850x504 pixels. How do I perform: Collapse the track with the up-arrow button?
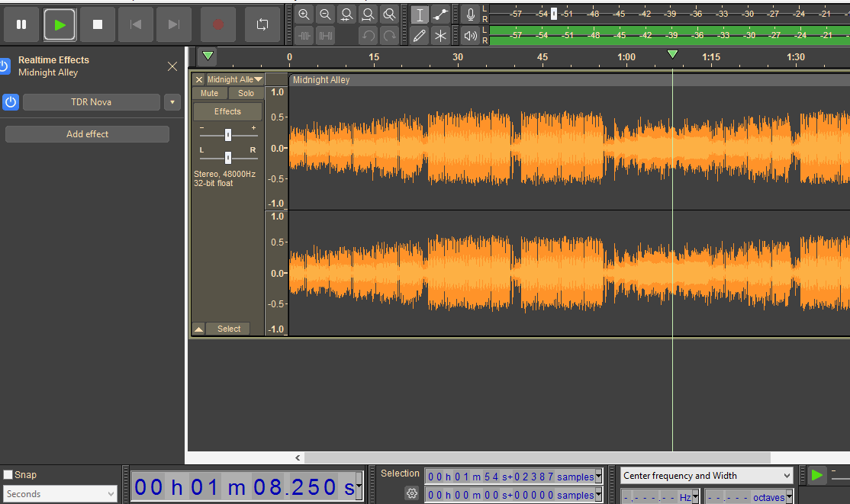tap(199, 329)
